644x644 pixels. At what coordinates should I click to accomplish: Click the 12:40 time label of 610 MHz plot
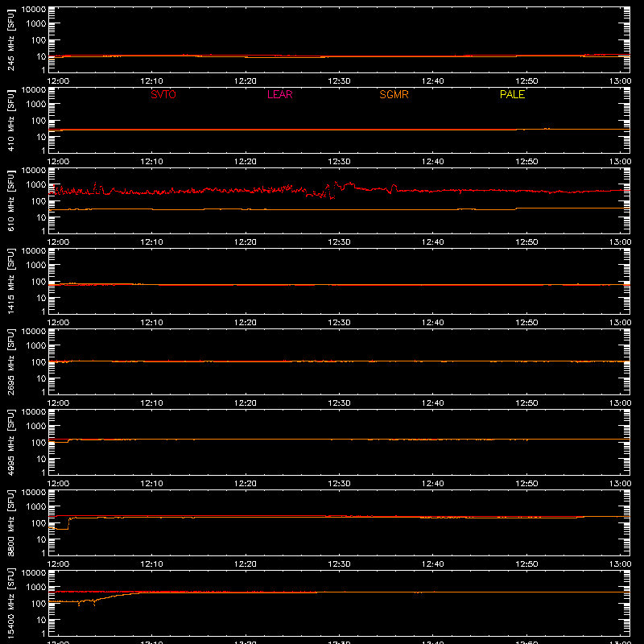[x=433, y=242]
